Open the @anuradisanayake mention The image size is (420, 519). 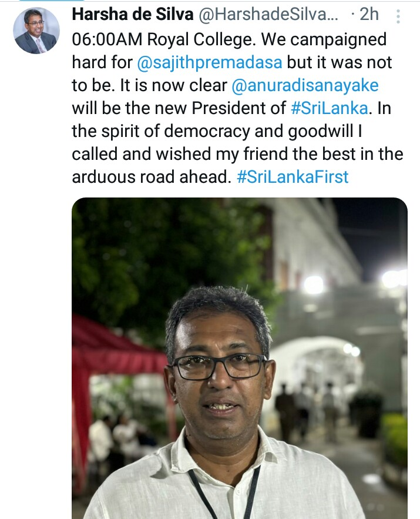[305, 85]
